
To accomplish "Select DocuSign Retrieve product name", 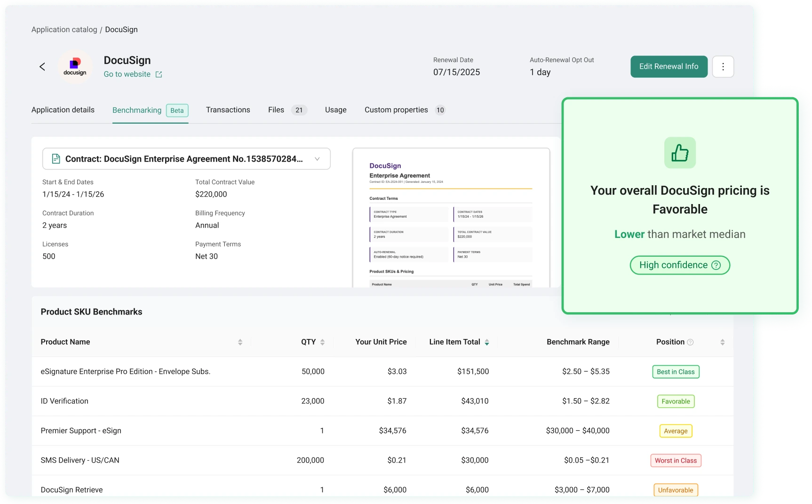I will tap(72, 490).
